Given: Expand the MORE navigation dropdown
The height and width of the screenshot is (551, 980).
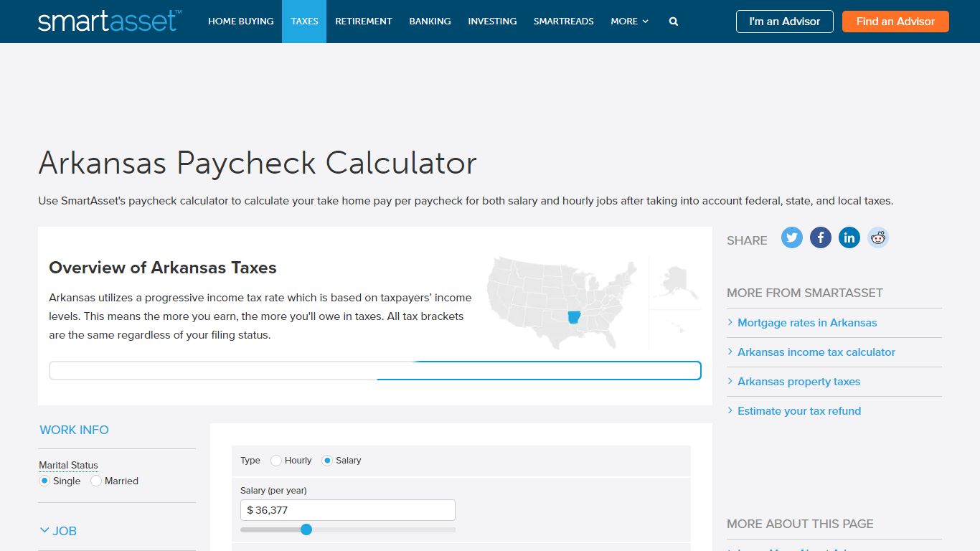Looking at the screenshot, I should click(x=629, y=22).
